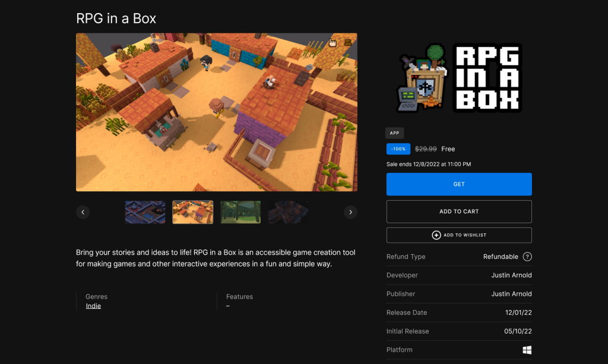Add the game to cart
The width and height of the screenshot is (608, 364).
coord(459,211)
